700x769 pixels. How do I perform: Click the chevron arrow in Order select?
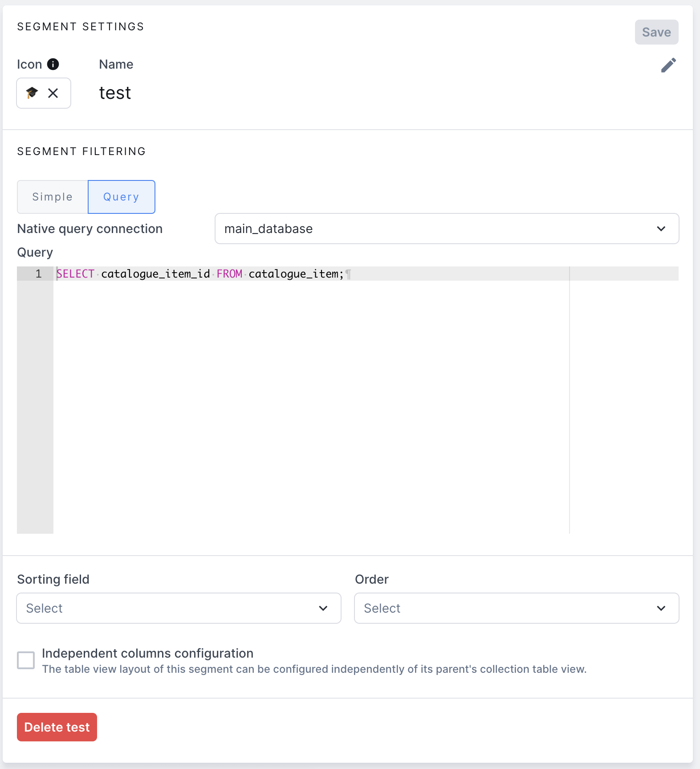pyautogui.click(x=661, y=608)
